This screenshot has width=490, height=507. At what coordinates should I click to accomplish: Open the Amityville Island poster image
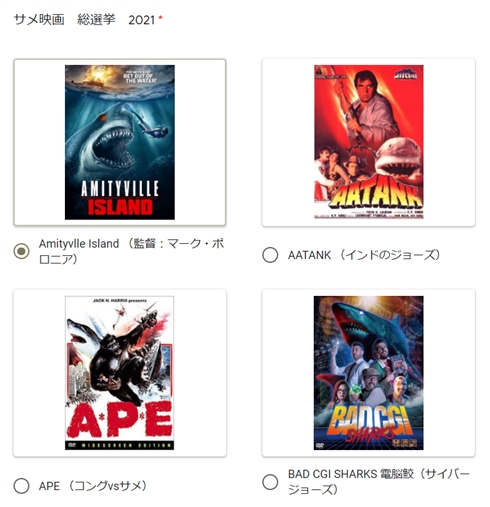120,142
